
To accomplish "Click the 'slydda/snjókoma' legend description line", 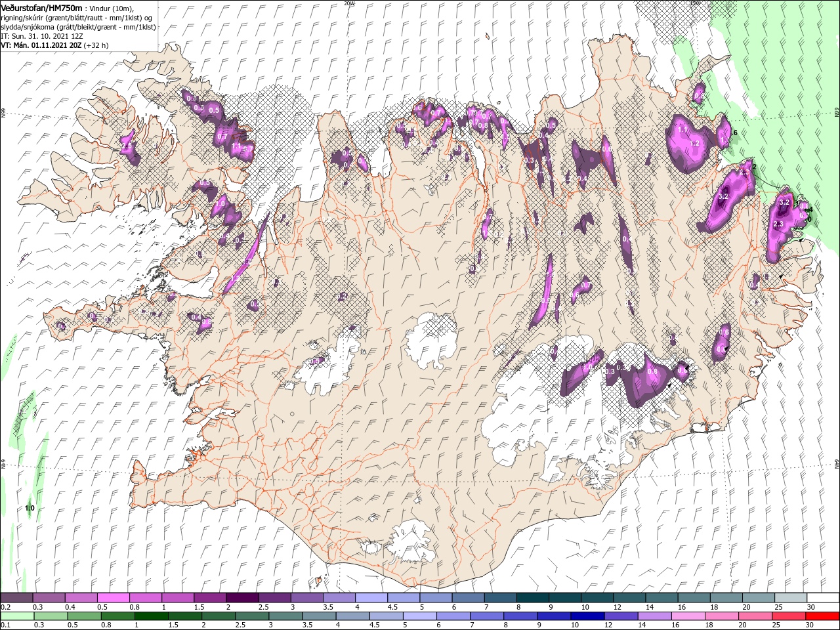I will tap(79, 27).
